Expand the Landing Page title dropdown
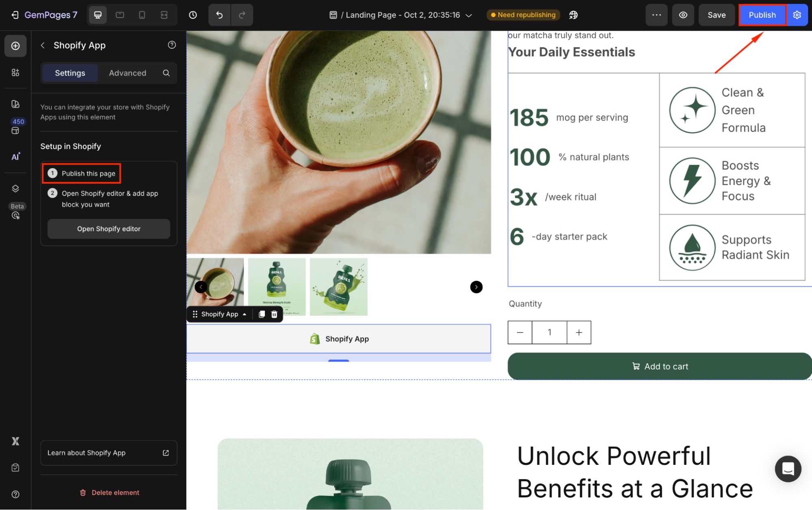 coord(469,15)
